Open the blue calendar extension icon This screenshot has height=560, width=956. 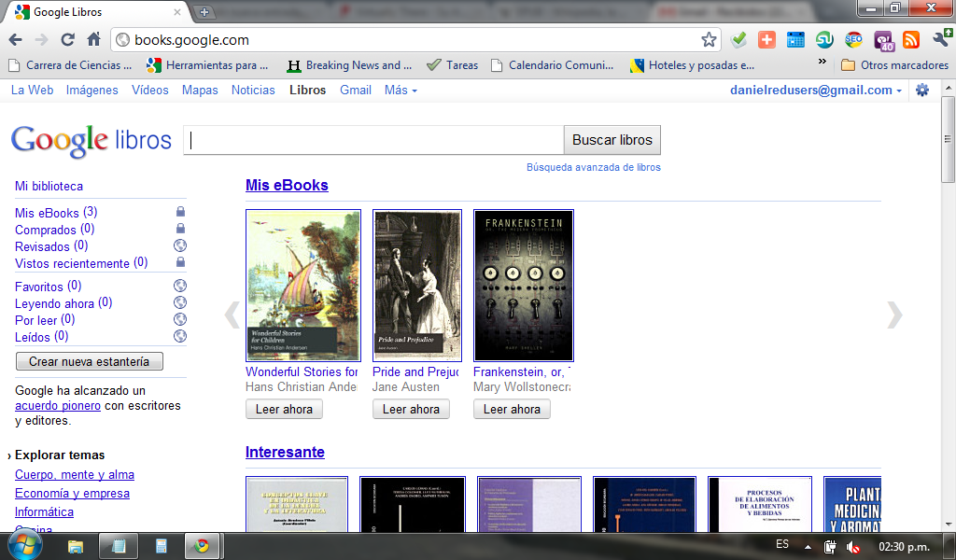pyautogui.click(x=795, y=40)
